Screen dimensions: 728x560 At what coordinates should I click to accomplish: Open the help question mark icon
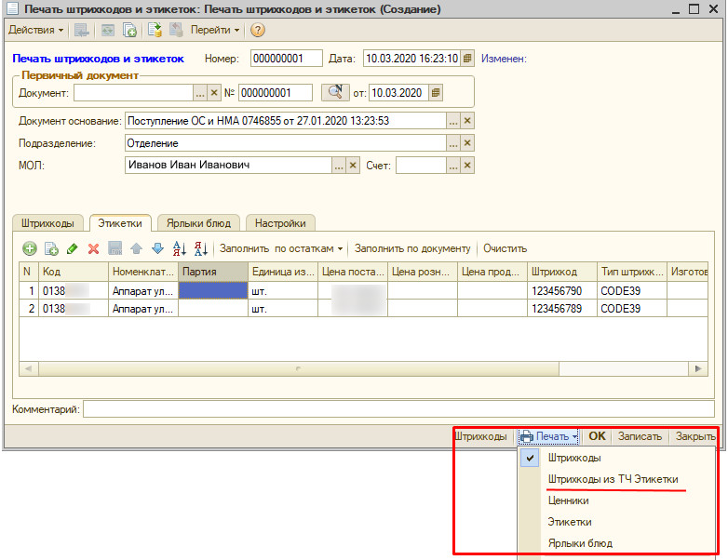258,30
